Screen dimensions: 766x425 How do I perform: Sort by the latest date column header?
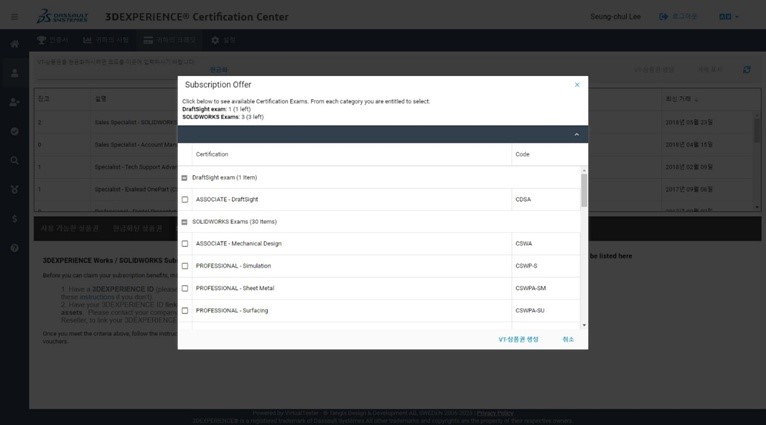tap(681, 99)
